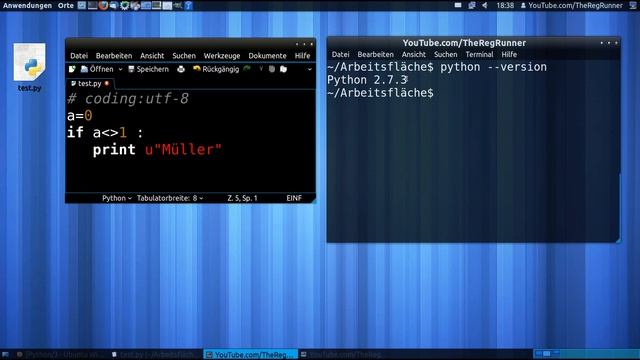Image resolution: width=640 pixels, height=360 pixels.
Task: Open the terminal's Hilfe menu
Action: coord(509,54)
